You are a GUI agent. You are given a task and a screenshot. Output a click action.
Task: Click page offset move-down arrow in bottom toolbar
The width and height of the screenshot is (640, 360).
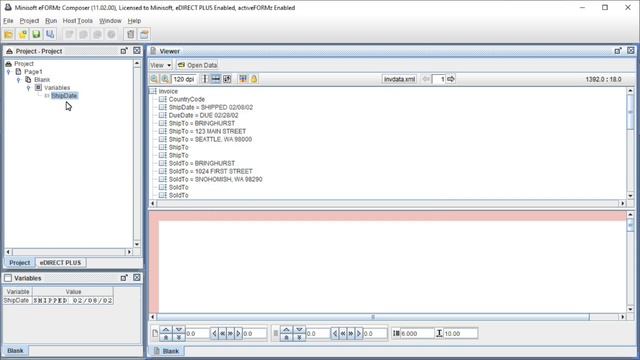(179, 329)
